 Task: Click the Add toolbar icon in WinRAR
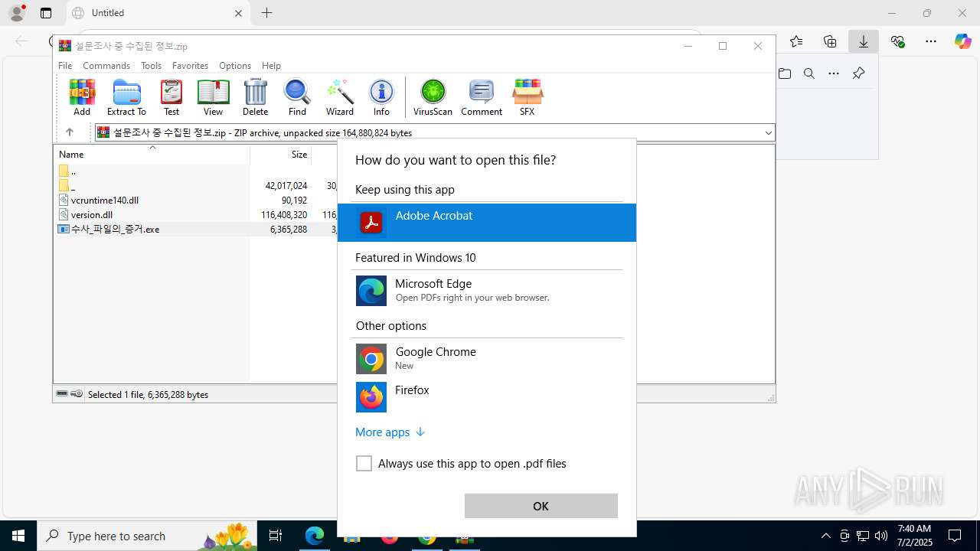click(x=82, y=97)
